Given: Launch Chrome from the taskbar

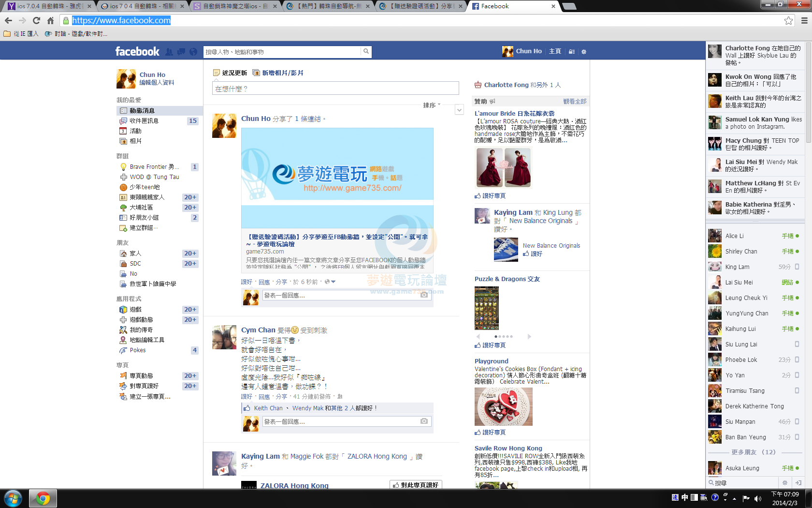Looking at the screenshot, I should (43, 498).
